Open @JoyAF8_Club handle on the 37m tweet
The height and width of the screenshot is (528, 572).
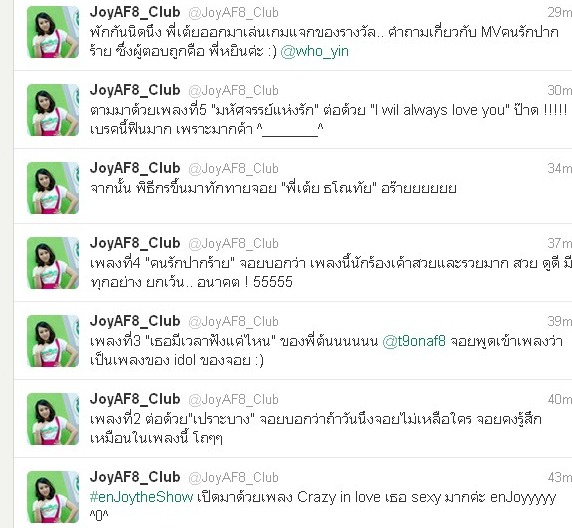click(x=233, y=243)
